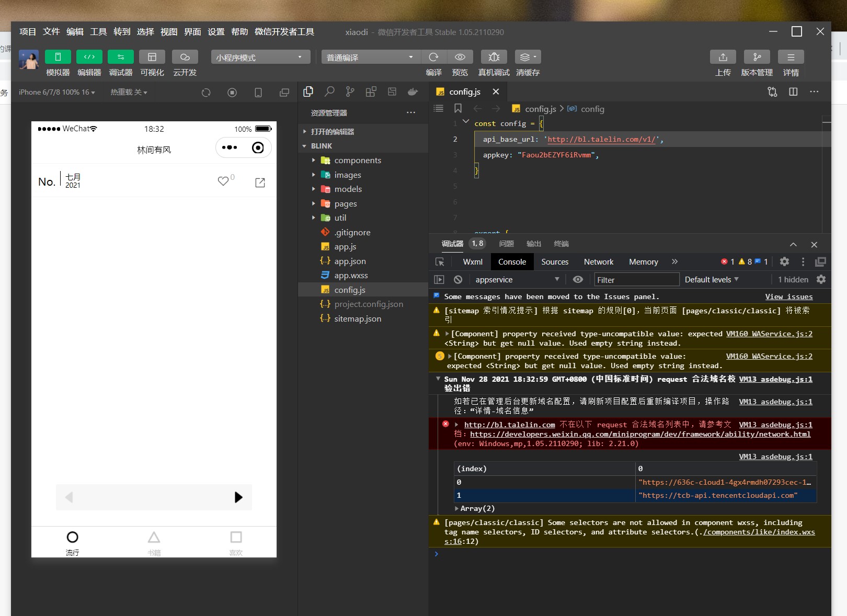The height and width of the screenshot is (616, 847).
Task: Open the real device debugging bug icon
Action: [494, 57]
